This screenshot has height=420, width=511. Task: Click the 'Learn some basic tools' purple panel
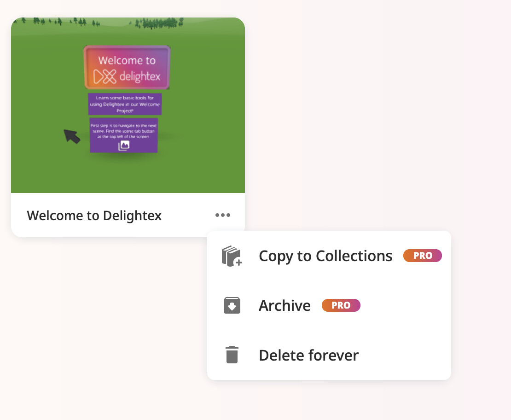pyautogui.click(x=125, y=104)
